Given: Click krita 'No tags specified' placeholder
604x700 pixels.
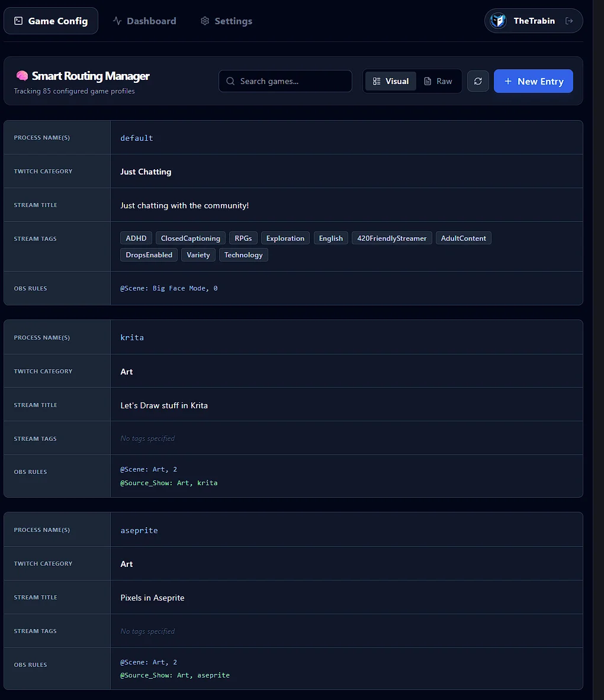Looking at the screenshot, I should click(147, 439).
